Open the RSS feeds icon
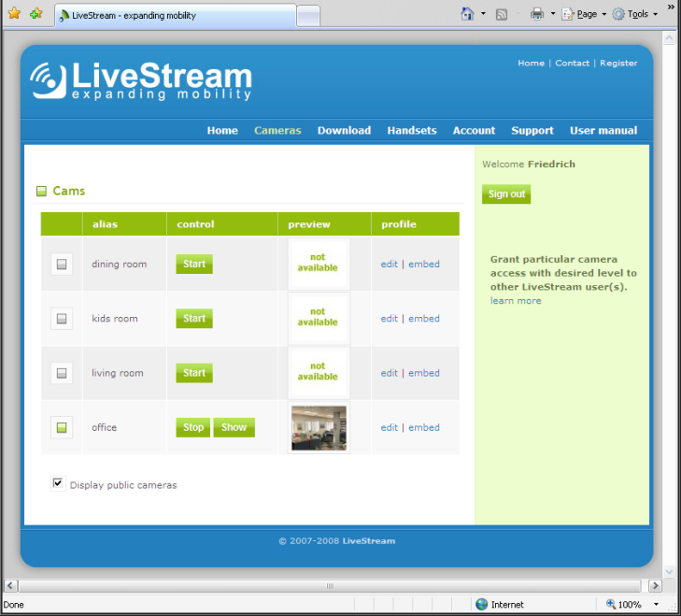Viewport: 681px width, 616px height. tap(502, 14)
